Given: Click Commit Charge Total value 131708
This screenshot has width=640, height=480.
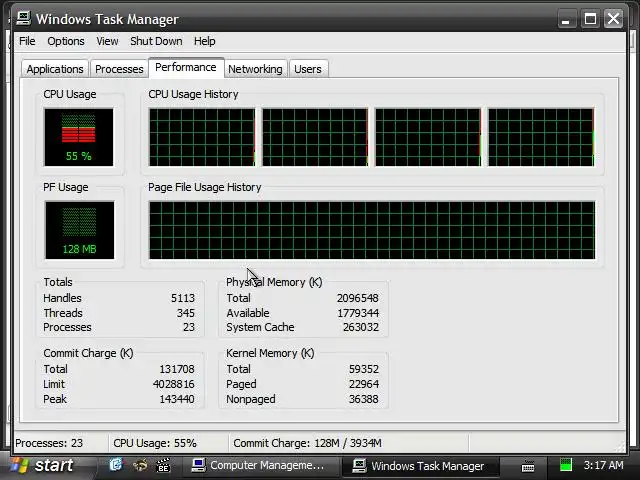Looking at the screenshot, I should point(177,369).
